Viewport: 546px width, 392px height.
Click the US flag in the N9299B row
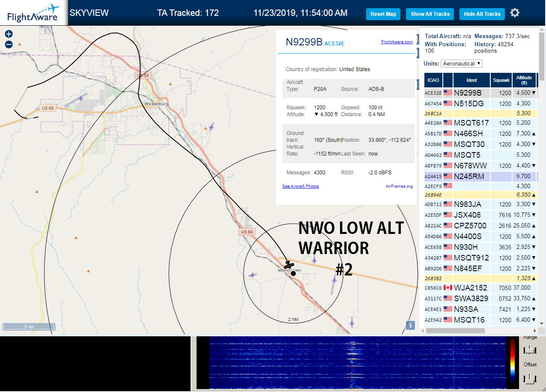448,93
